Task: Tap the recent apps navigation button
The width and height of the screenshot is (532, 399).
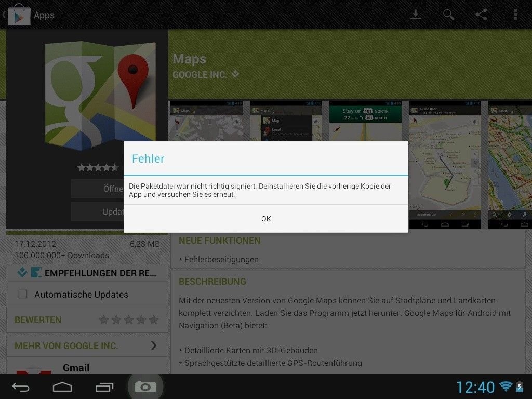Action: pyautogui.click(x=104, y=387)
